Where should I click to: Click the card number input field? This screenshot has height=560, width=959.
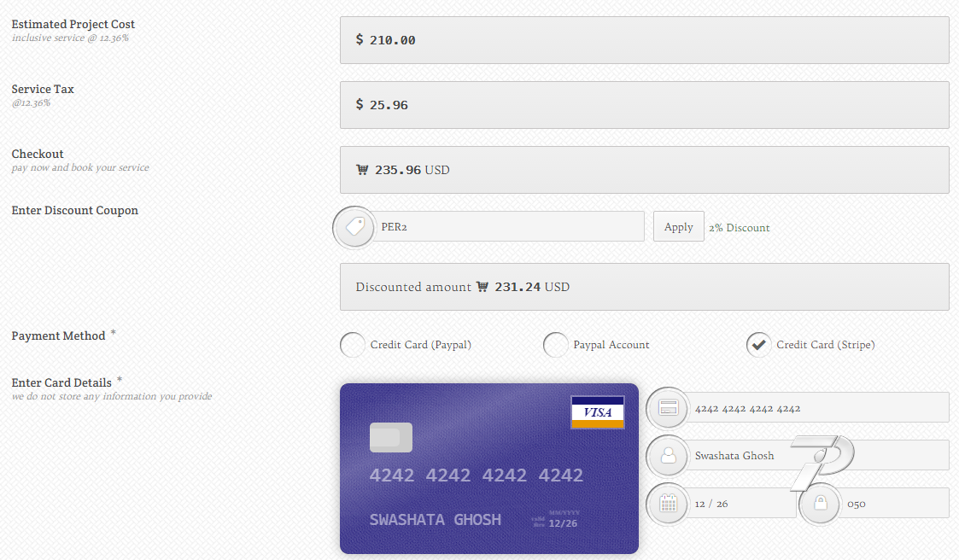(816, 408)
